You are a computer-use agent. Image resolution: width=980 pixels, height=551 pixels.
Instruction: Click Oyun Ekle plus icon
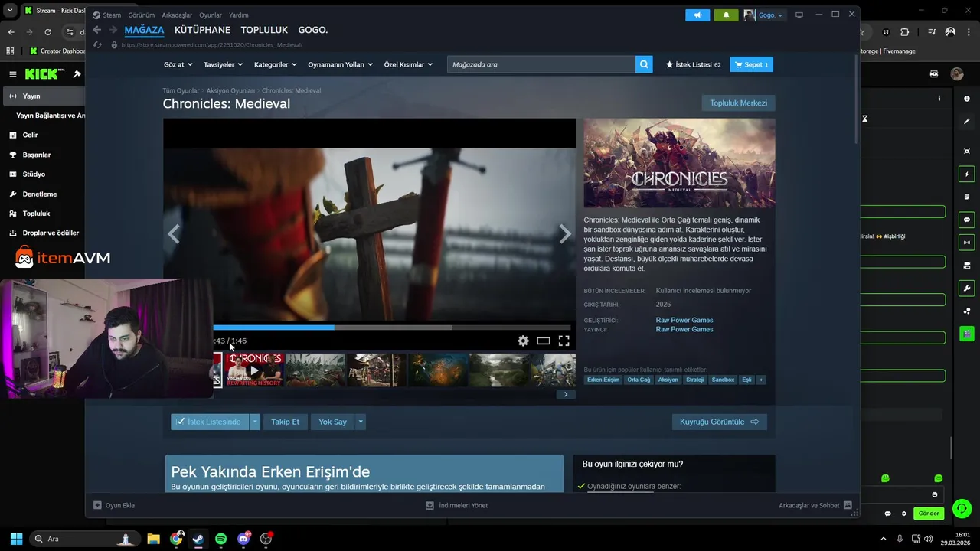pyautogui.click(x=97, y=505)
